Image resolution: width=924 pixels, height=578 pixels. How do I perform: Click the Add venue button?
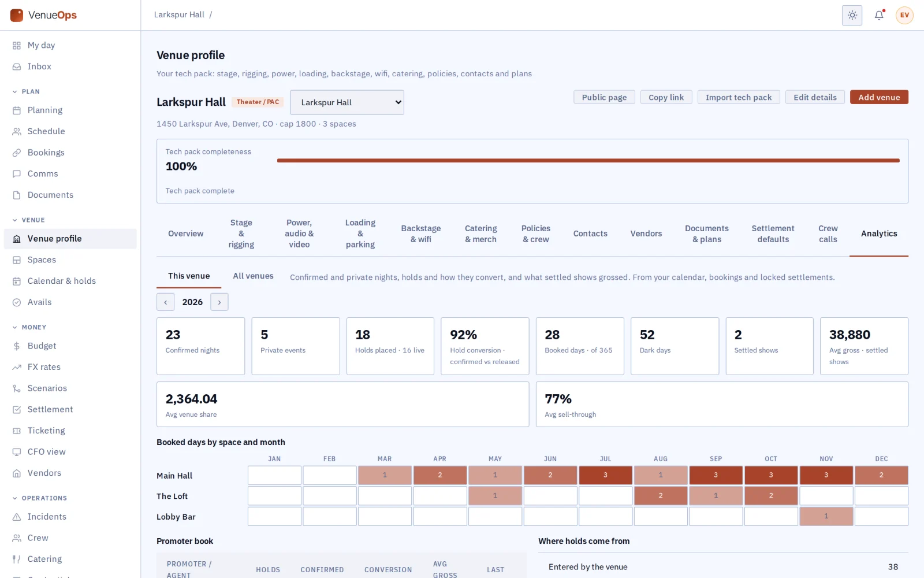879,97
